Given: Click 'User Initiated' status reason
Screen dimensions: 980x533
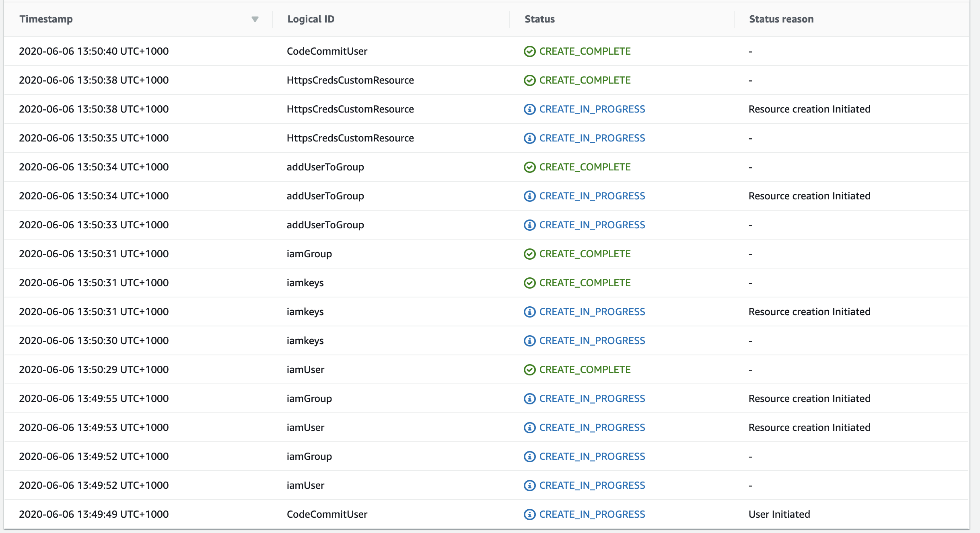Looking at the screenshot, I should [779, 515].
